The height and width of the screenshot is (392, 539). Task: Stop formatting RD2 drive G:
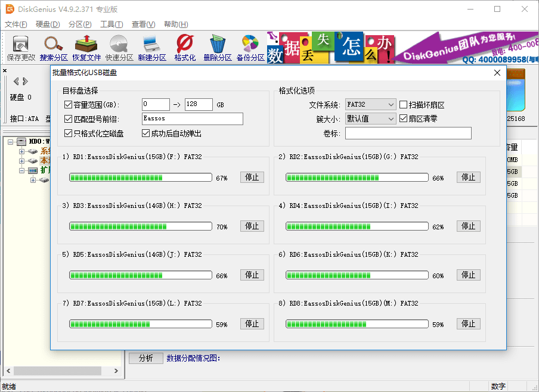[x=469, y=178]
